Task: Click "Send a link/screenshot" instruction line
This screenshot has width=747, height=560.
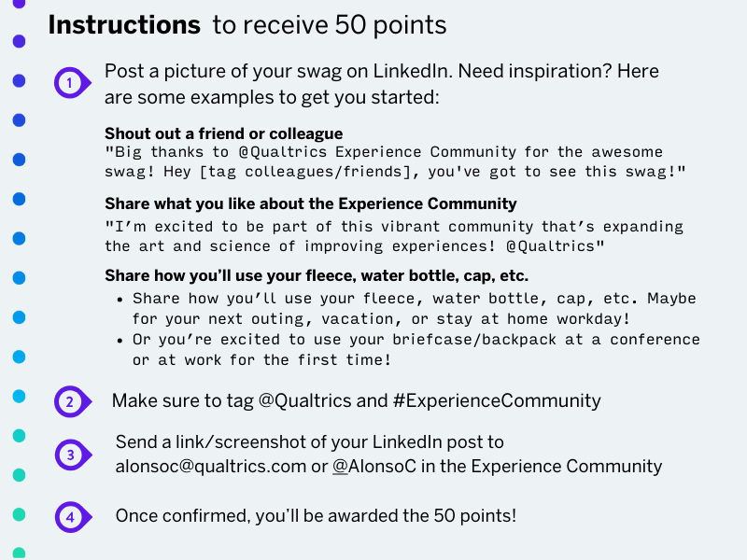Action: [x=310, y=441]
